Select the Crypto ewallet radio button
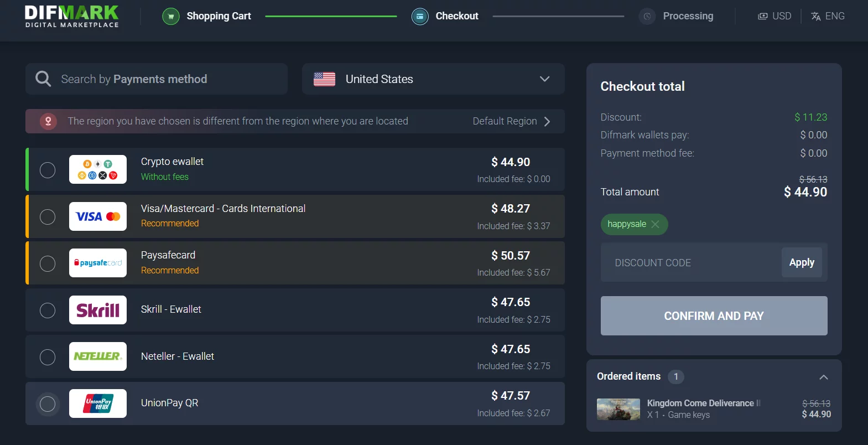 pos(48,170)
